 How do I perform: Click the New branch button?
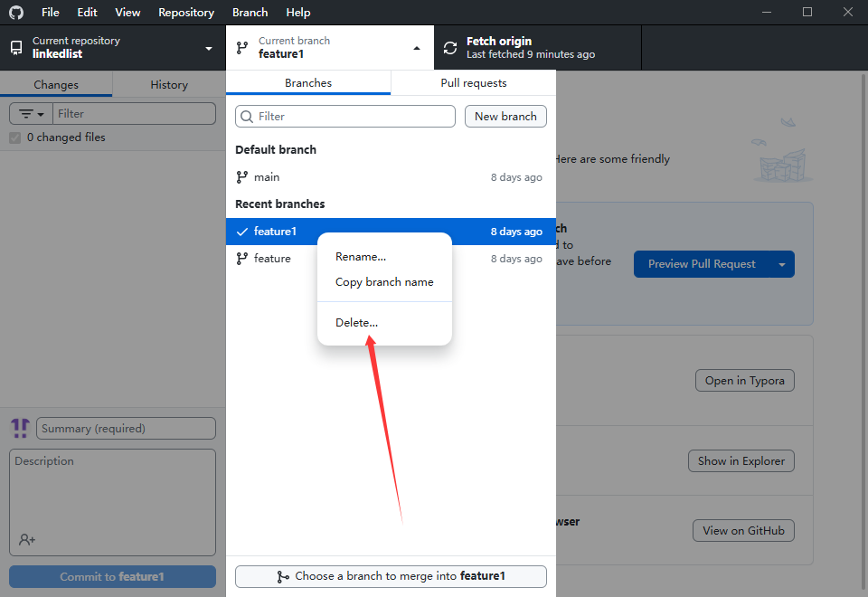(505, 117)
